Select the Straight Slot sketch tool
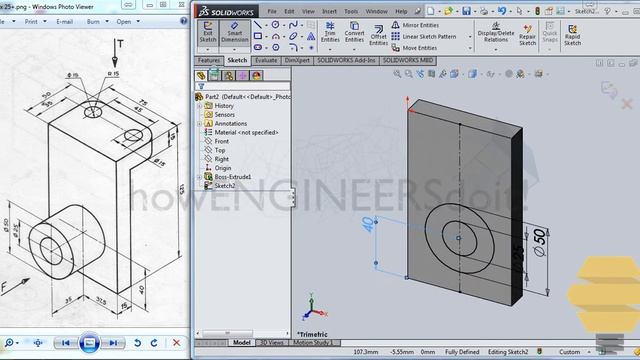Image resolution: width=640 pixels, height=360 pixels. coord(258,47)
